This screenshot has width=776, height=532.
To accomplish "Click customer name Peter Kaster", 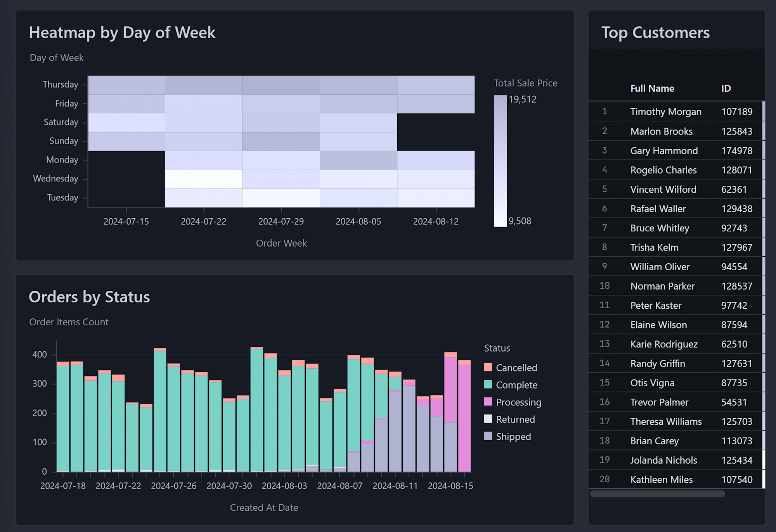I will tap(656, 306).
